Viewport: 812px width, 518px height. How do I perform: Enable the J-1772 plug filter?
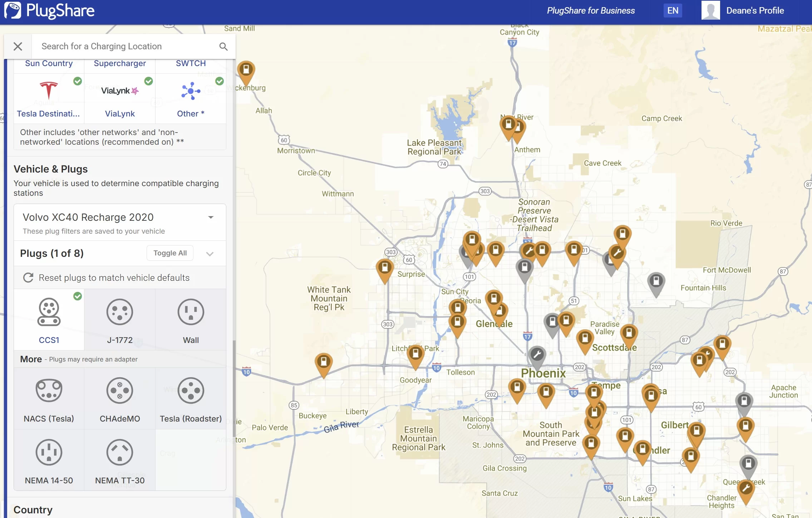[120, 320]
